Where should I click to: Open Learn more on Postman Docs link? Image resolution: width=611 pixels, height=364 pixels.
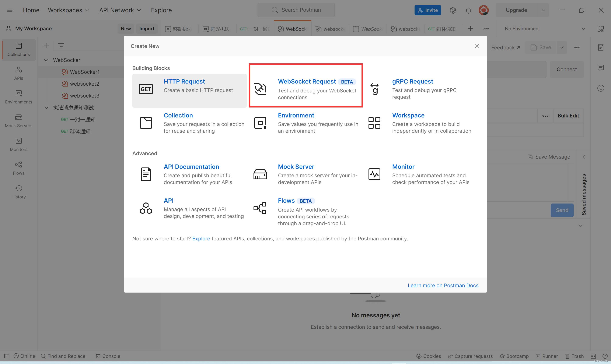tap(443, 285)
